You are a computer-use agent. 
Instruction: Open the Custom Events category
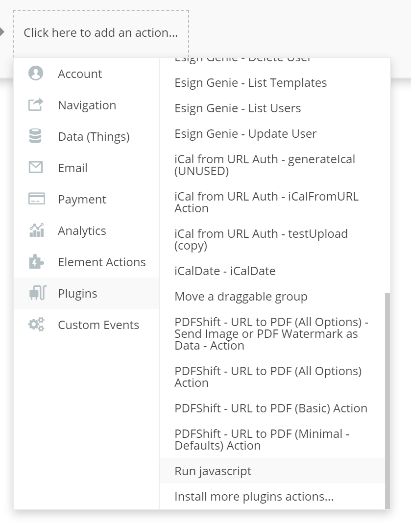pyautogui.click(x=98, y=325)
